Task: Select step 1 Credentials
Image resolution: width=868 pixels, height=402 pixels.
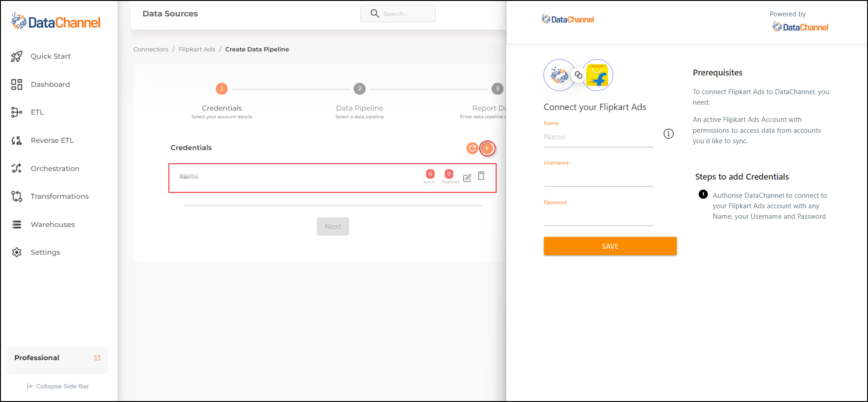Action: coord(222,89)
